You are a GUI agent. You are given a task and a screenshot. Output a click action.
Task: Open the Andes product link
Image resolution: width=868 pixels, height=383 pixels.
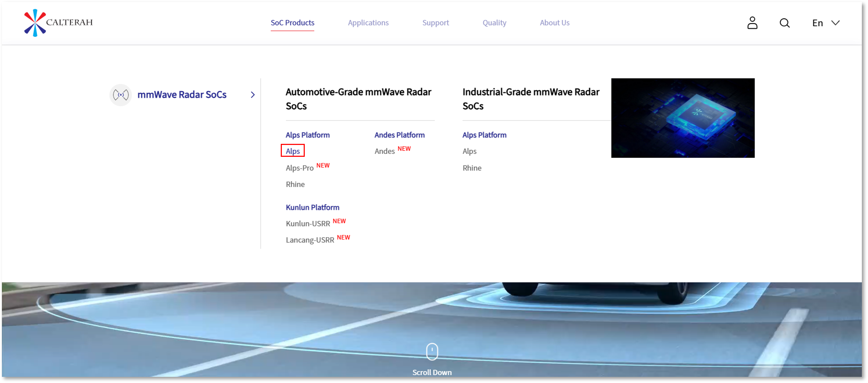(x=384, y=151)
